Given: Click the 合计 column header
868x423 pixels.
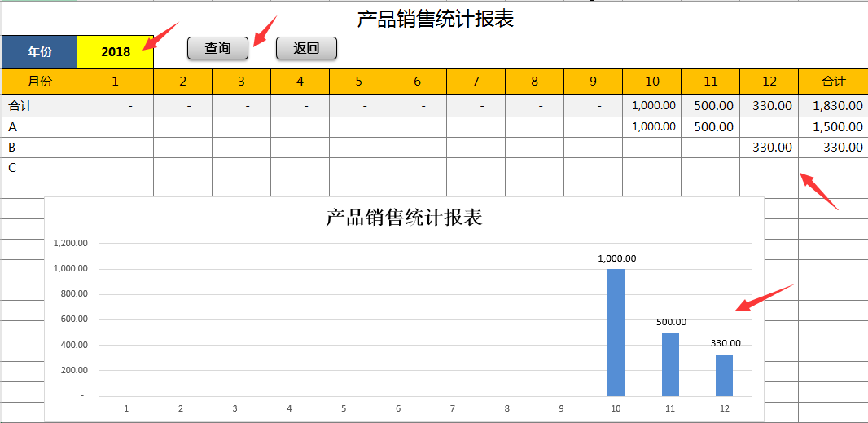Looking at the screenshot, I should pyautogui.click(x=833, y=82).
